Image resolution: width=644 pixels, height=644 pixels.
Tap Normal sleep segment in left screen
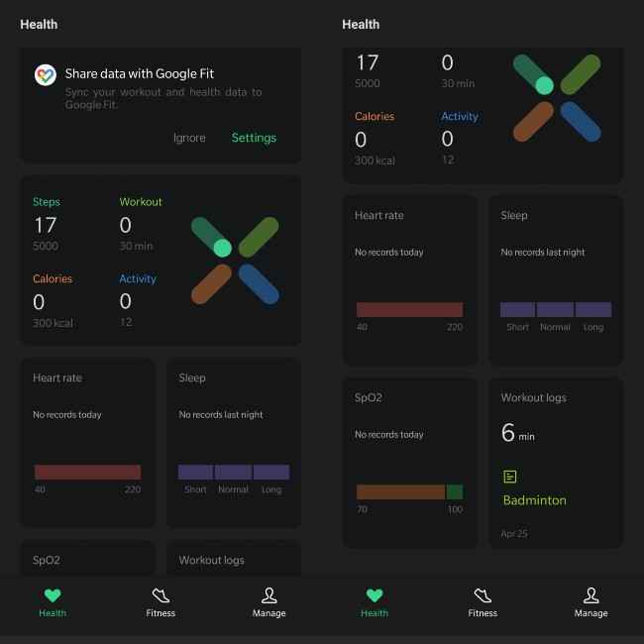pyautogui.click(x=233, y=472)
